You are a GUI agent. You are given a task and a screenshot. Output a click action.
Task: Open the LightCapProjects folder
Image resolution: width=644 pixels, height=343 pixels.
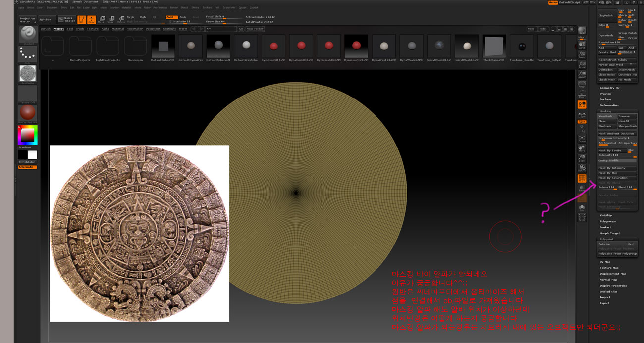pyautogui.click(x=107, y=48)
